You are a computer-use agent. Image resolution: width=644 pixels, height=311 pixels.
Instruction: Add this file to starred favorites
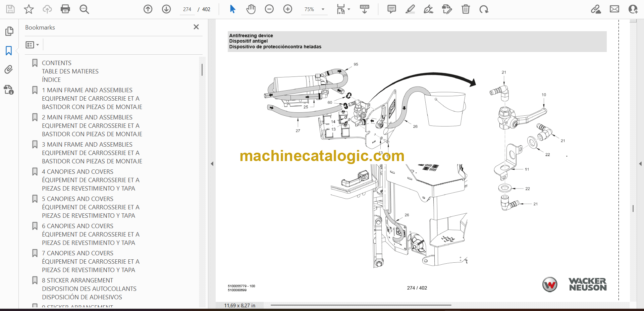pyautogui.click(x=29, y=9)
